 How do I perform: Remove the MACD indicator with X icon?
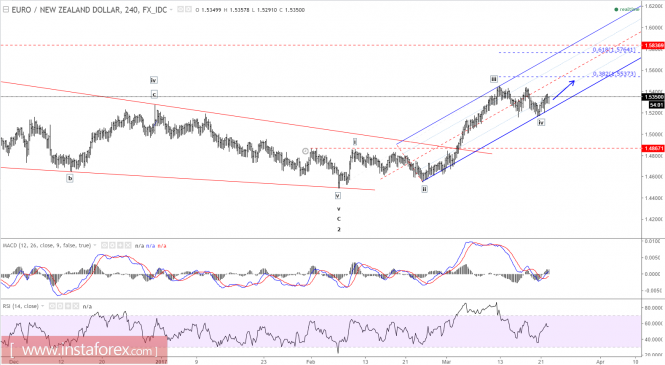tap(128, 245)
